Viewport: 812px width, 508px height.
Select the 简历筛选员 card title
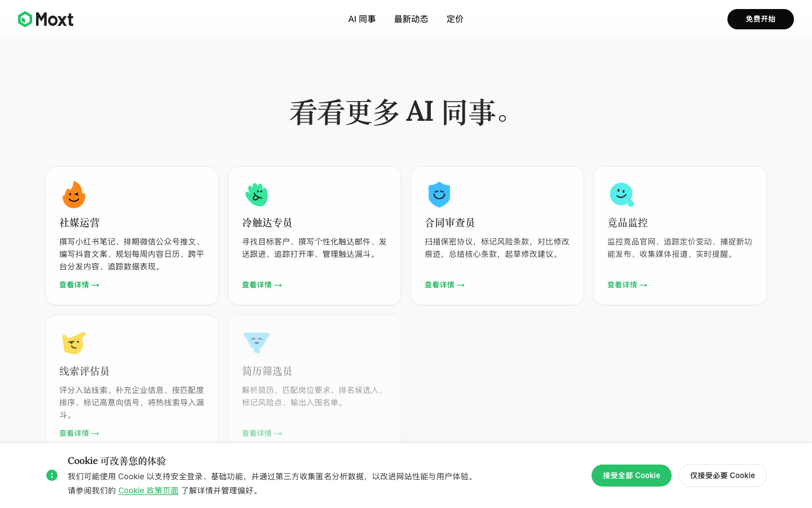coord(267,371)
